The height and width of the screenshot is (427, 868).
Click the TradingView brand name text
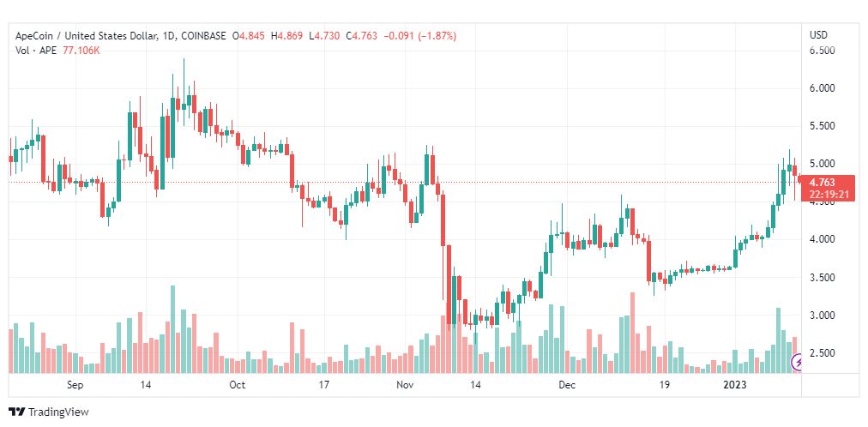pos(57,412)
